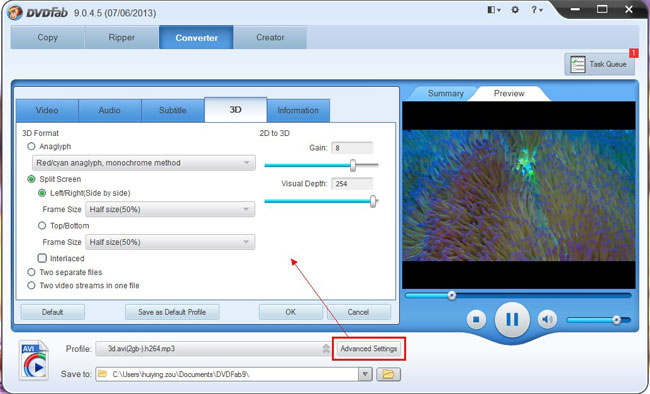Switch to the Creator module tab
This screenshot has width=650, height=394.
270,37
